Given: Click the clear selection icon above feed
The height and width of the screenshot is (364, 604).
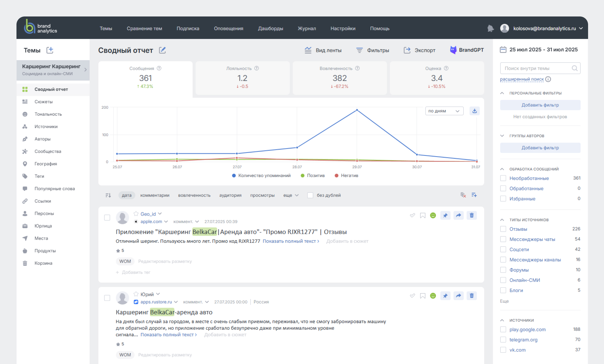Looking at the screenshot, I should pyautogui.click(x=463, y=195).
